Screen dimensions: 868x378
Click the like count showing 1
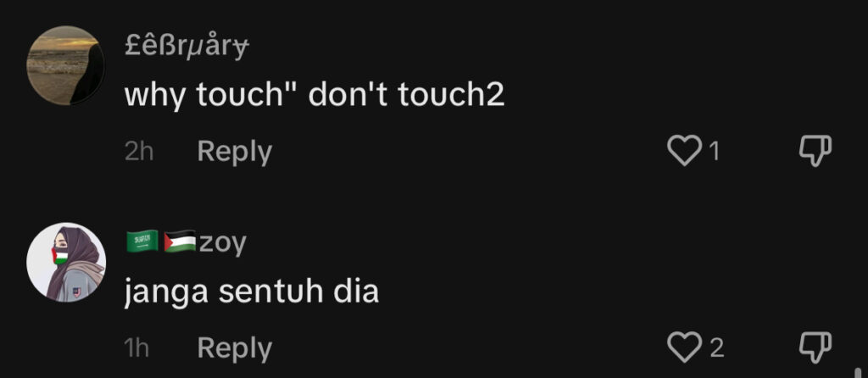pyautogui.click(x=714, y=151)
